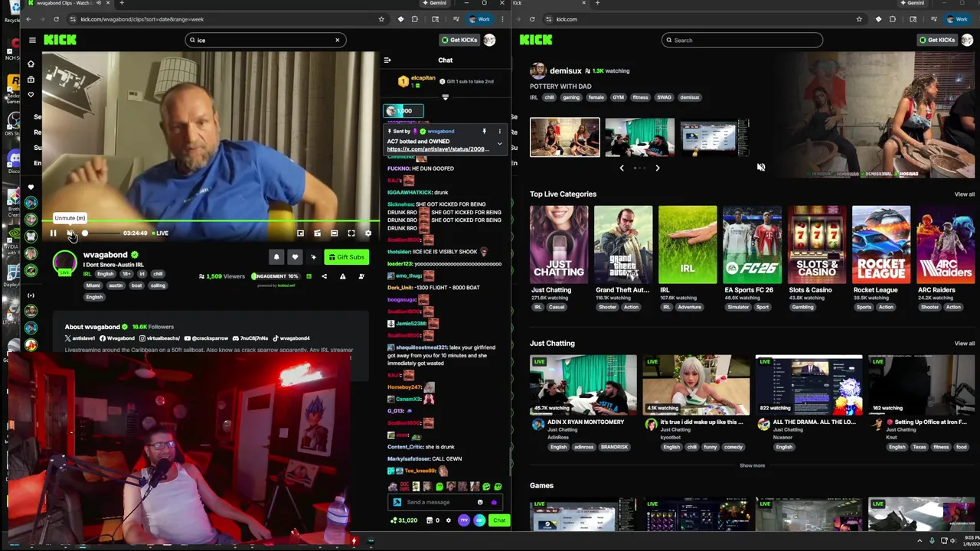Expand Show more under Just Chatting

[x=752, y=465]
